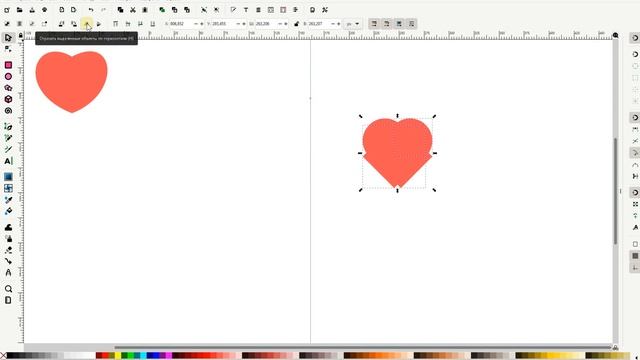Flip selected objects vertically

[99, 24]
